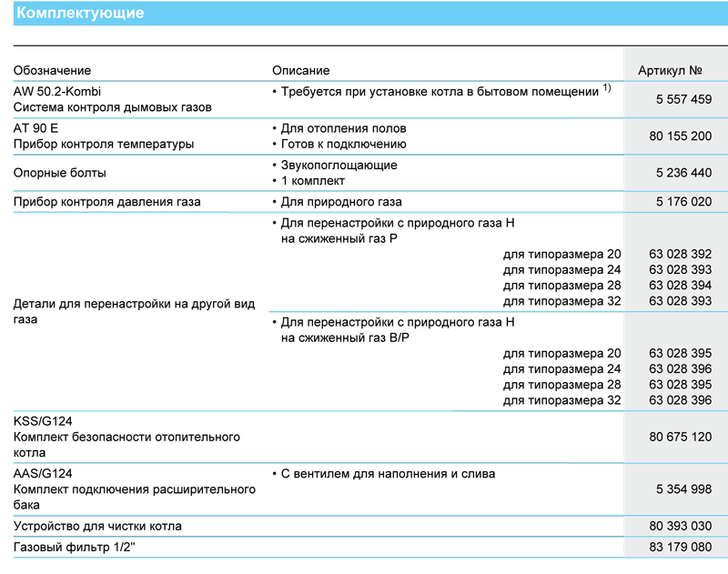Select 'Комплект подключения расширительного бака' text

(x=134, y=497)
